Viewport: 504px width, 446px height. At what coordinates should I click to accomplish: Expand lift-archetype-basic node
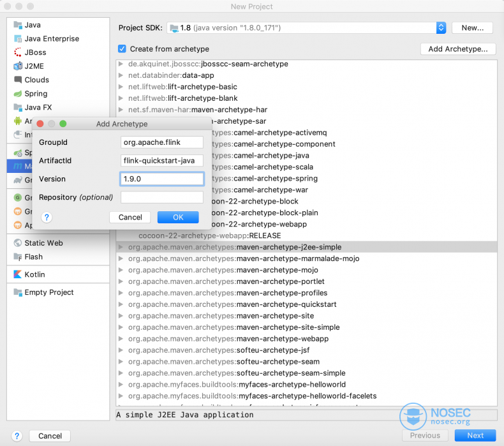pos(121,87)
